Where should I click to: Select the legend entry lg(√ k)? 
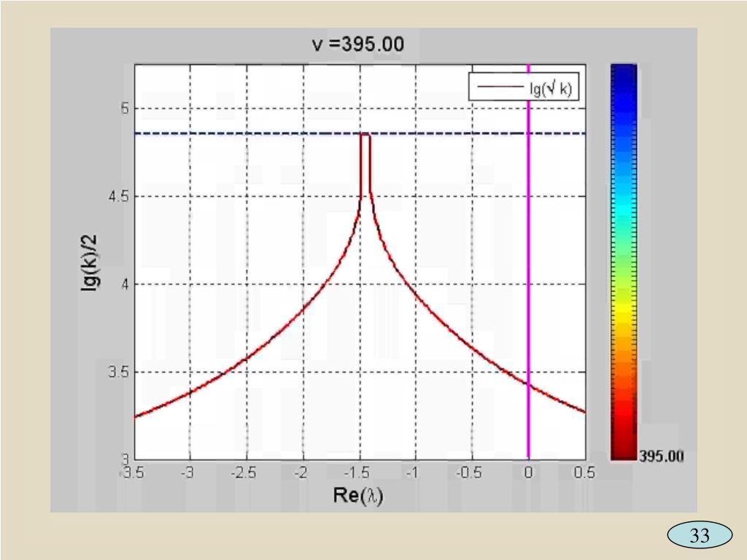(x=524, y=87)
